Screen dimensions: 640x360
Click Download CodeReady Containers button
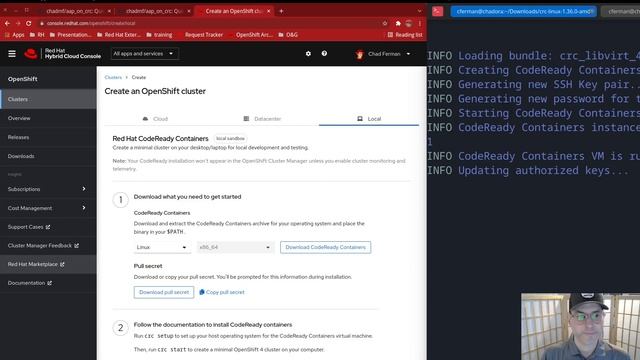click(x=325, y=247)
